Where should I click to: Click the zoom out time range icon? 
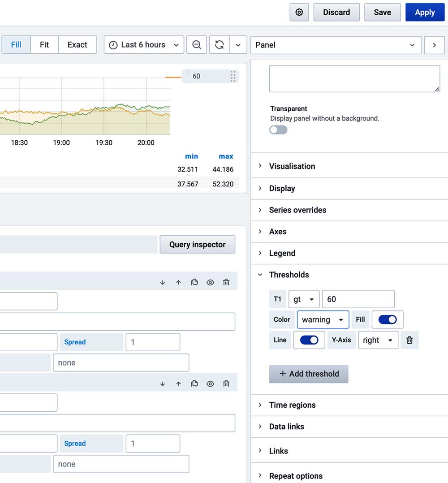click(197, 45)
